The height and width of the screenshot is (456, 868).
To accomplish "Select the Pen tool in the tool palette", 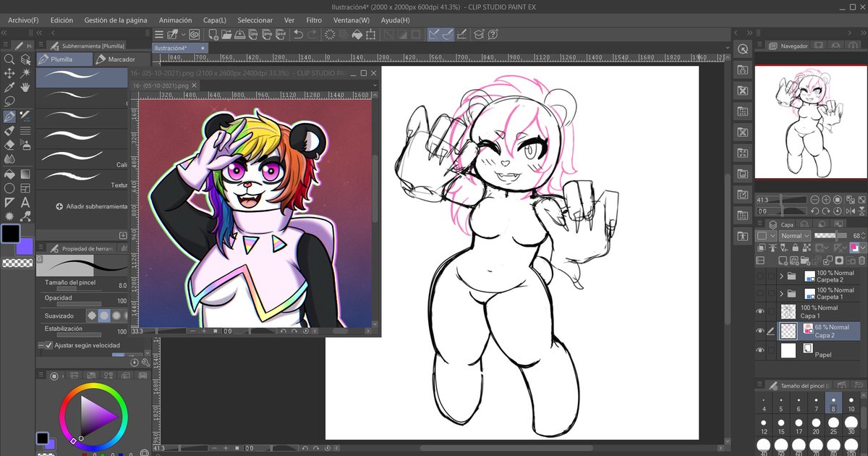I will pos(9,116).
